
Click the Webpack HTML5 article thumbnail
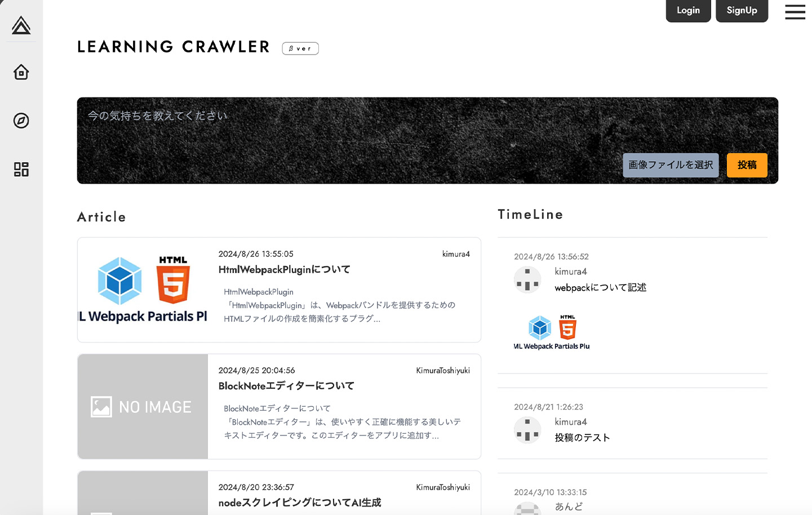pos(143,290)
